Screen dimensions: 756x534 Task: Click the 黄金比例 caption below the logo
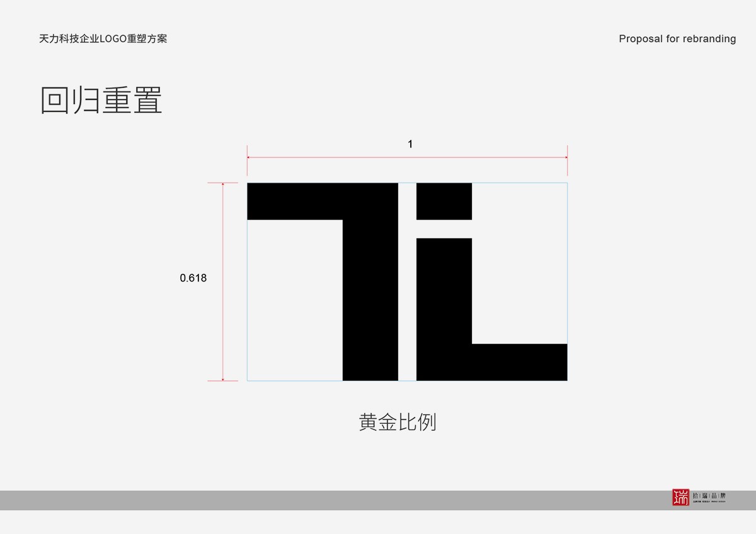(398, 422)
